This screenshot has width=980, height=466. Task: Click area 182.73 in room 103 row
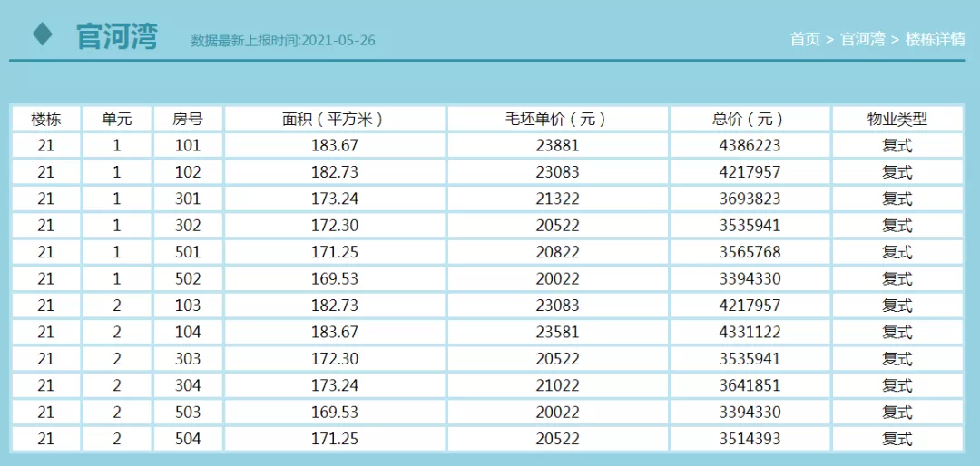(335, 306)
